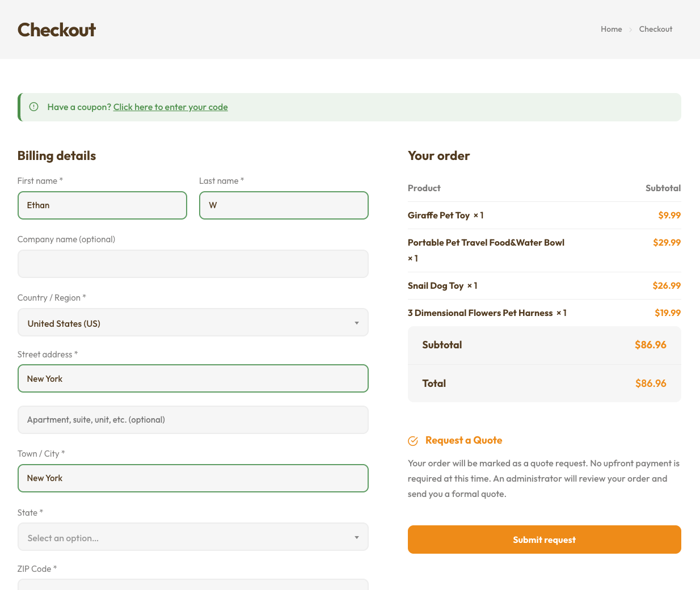Expand the State select dropdown
The image size is (700, 590).
[x=193, y=537]
